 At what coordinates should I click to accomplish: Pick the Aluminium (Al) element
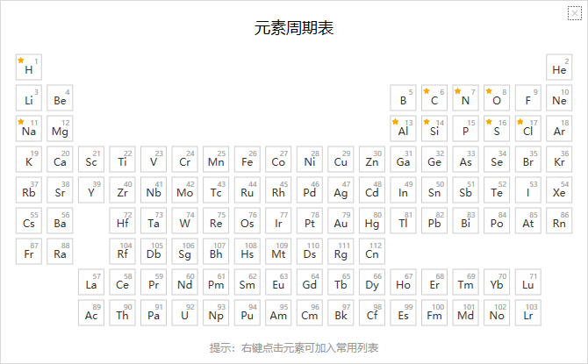point(403,129)
